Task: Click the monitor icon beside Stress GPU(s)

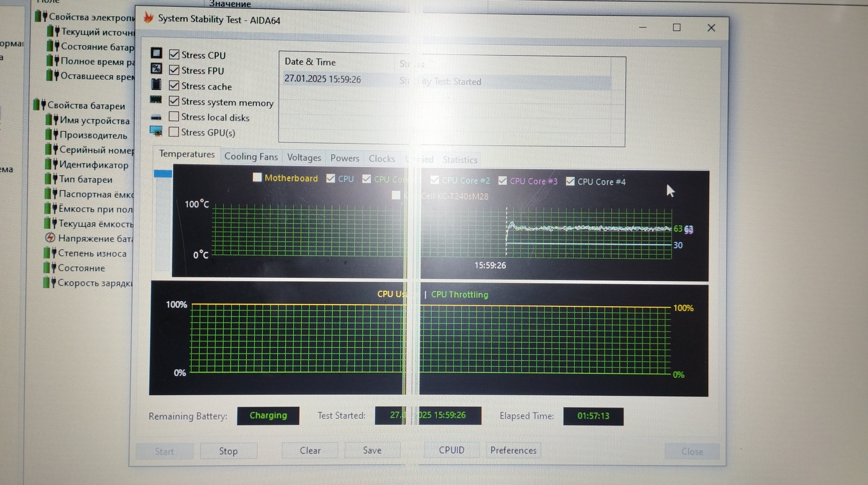Action: click(156, 131)
